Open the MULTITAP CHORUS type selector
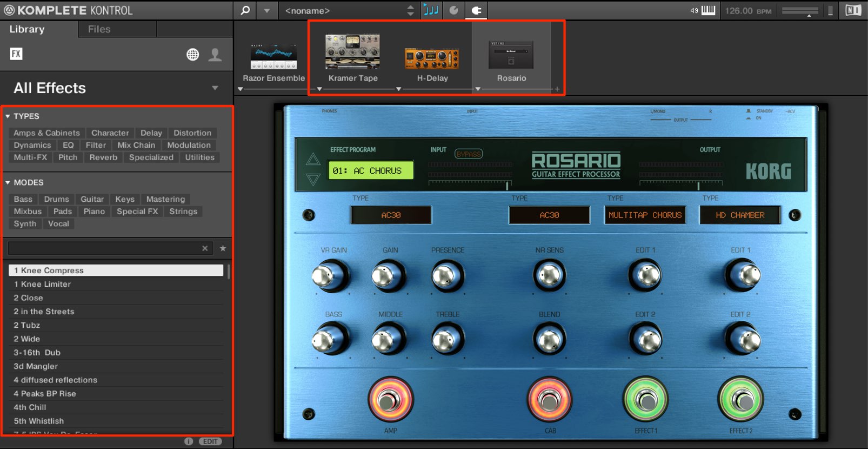This screenshot has height=449, width=868. 645,215
